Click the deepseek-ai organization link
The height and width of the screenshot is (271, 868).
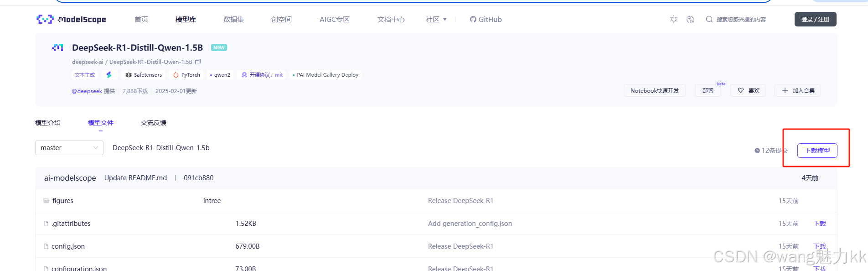(88, 62)
